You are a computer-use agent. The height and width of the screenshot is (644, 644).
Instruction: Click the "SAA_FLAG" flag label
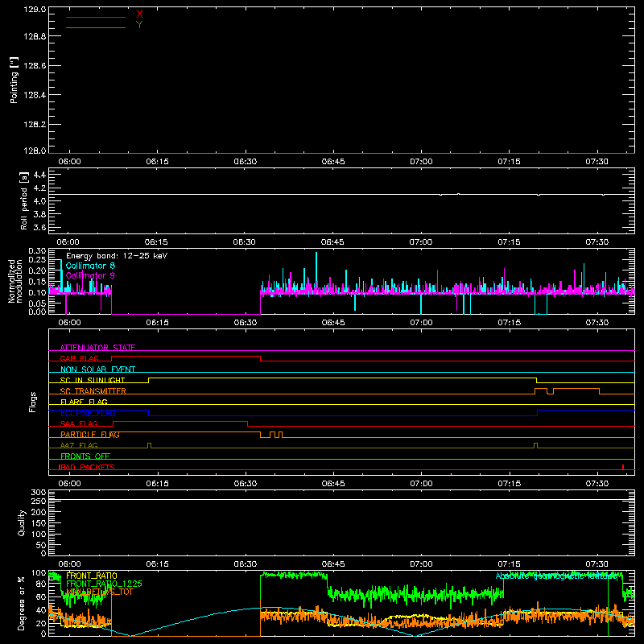[x=79, y=423]
